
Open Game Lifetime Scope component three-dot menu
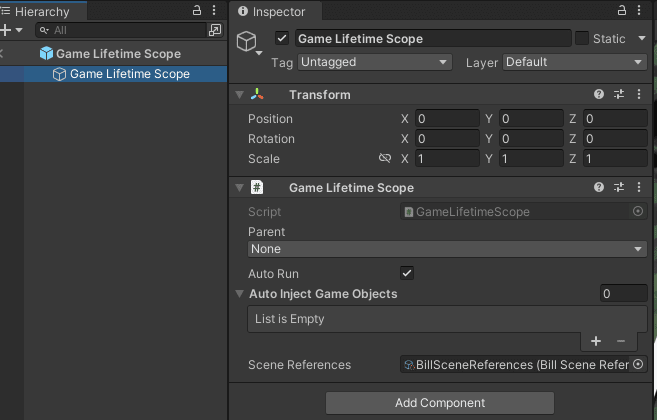click(639, 187)
